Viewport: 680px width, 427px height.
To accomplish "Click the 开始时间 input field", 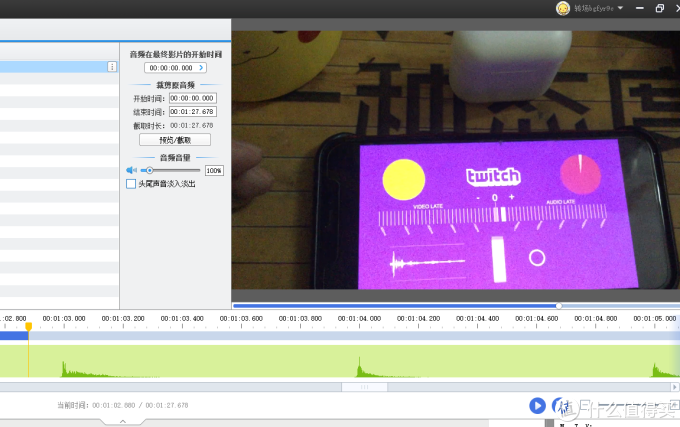I will pos(193,98).
